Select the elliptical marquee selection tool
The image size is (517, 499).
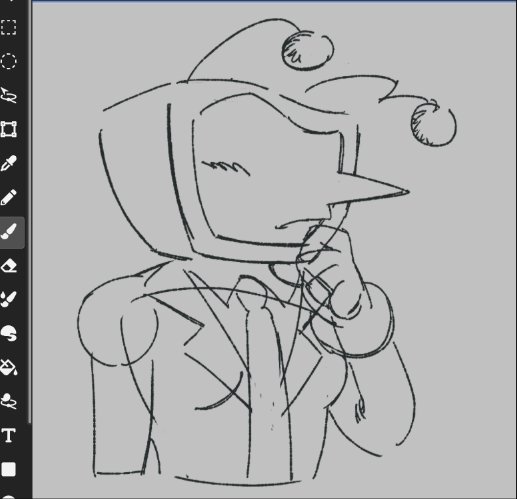9,61
